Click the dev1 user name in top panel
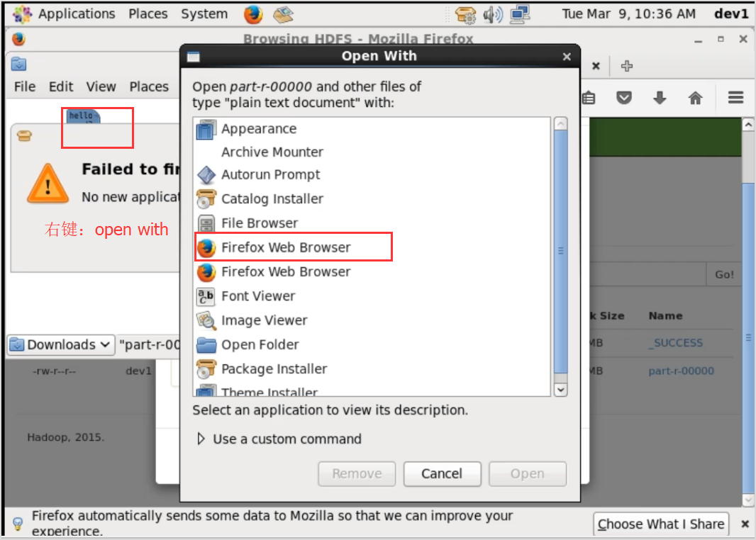Viewport: 756px width, 540px height. [x=731, y=14]
